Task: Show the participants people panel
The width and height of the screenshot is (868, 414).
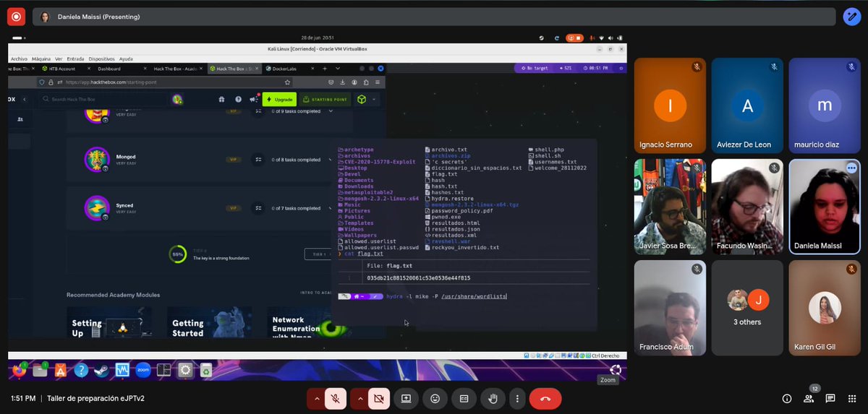Action: click(809, 398)
